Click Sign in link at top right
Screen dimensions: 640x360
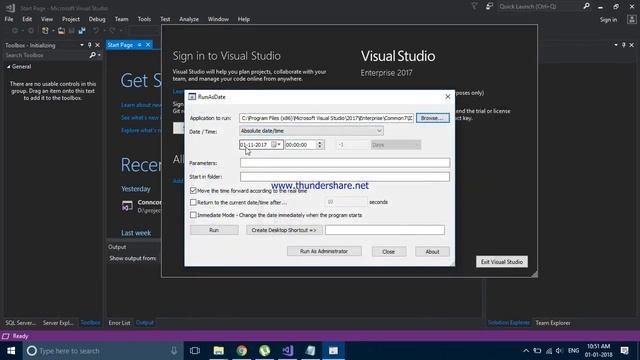[x=608, y=20]
